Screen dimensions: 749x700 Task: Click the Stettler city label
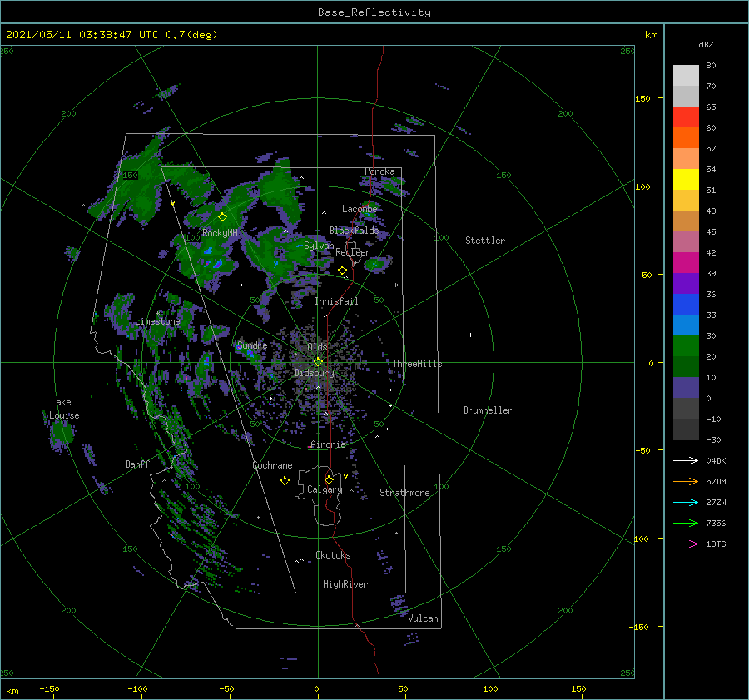point(485,241)
